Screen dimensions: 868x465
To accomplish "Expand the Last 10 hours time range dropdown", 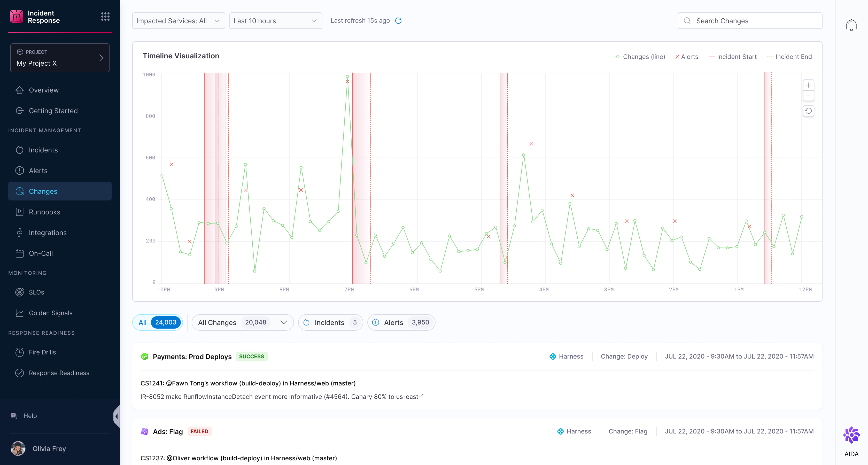I will 275,21.
